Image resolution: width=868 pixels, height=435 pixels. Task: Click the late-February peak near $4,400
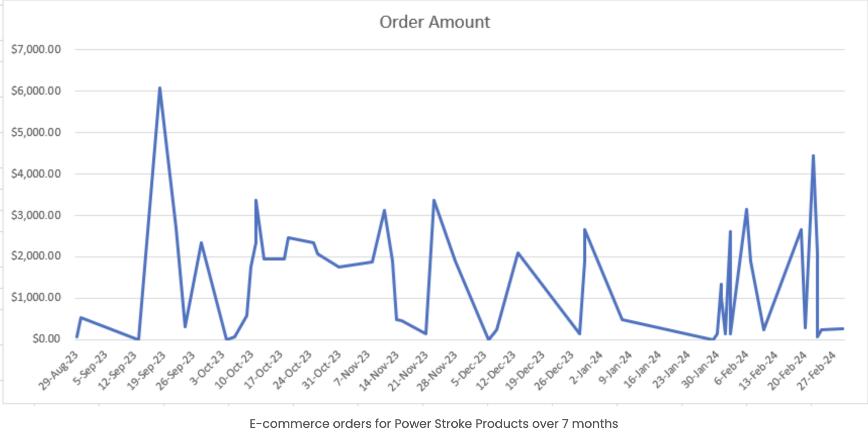pyautogui.click(x=813, y=156)
